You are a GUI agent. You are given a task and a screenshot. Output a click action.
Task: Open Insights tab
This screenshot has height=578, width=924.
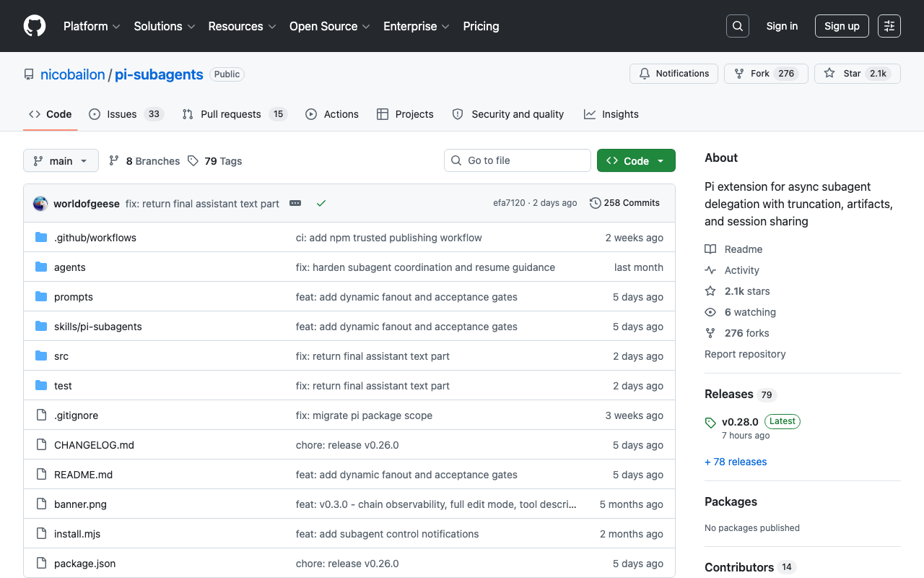(611, 114)
